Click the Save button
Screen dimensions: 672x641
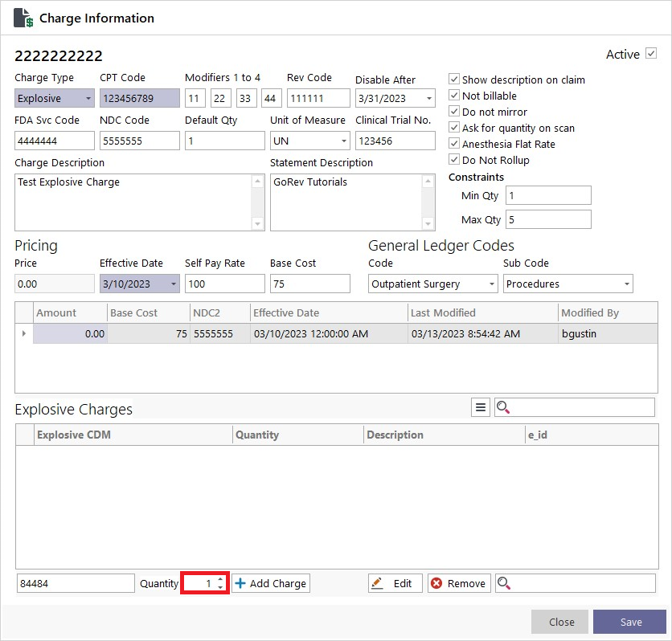click(631, 622)
